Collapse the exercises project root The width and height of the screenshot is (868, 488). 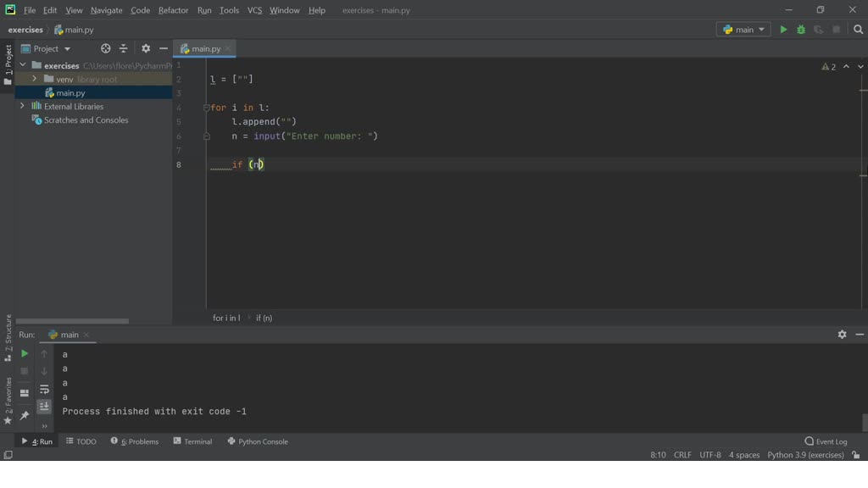(23, 65)
